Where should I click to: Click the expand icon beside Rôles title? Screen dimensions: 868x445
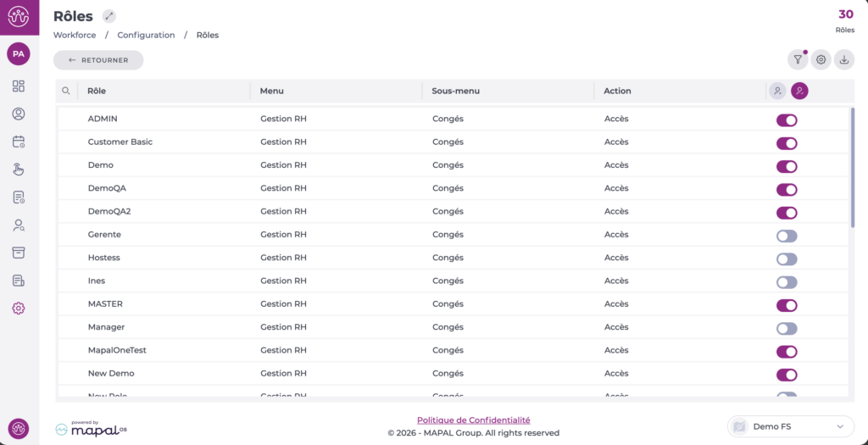(108, 16)
